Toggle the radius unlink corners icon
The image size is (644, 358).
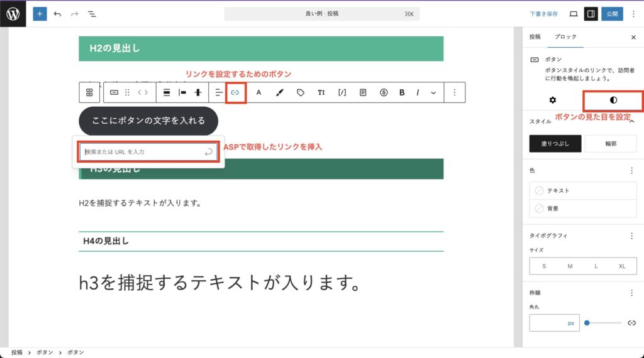pyautogui.click(x=631, y=323)
